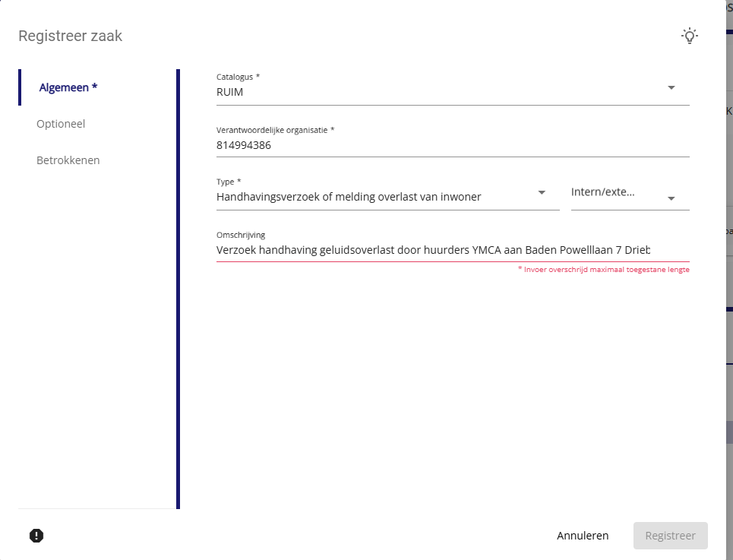Select the Algemeen tab
733x560 pixels.
(x=68, y=87)
